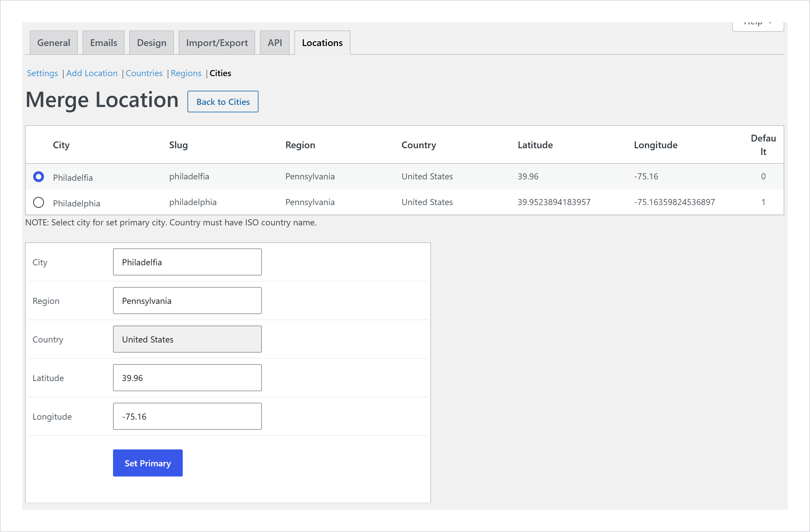Viewport: 810px width, 532px height.
Task: Click the Slug column header
Action: pyautogui.click(x=178, y=145)
